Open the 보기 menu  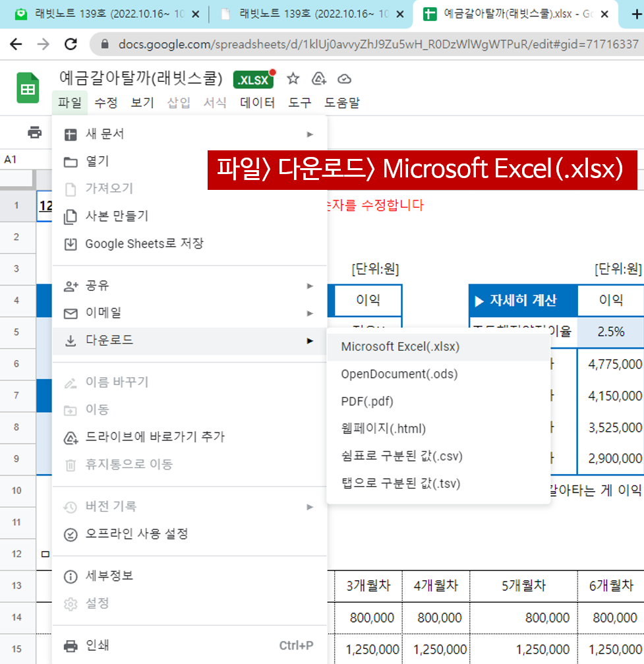(x=142, y=102)
